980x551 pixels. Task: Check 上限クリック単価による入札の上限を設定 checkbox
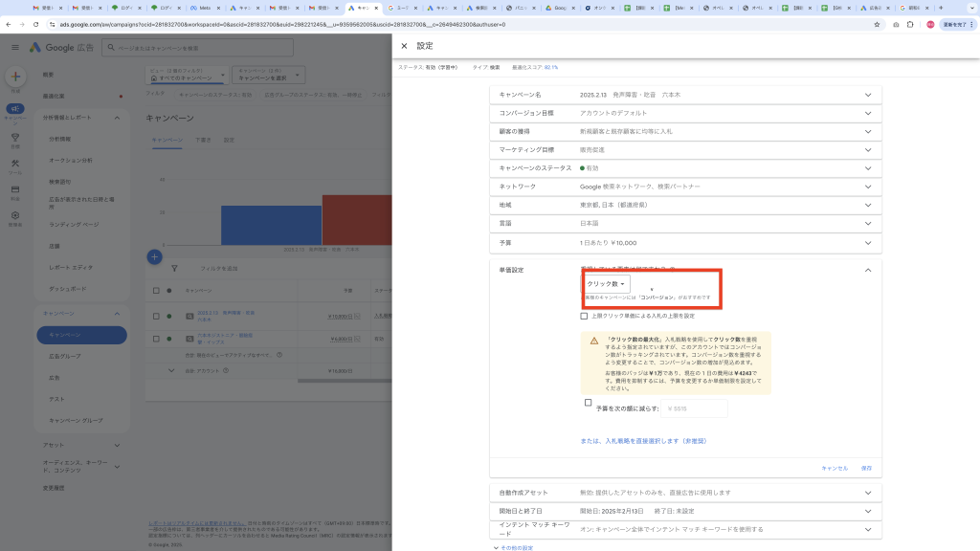pos(585,316)
